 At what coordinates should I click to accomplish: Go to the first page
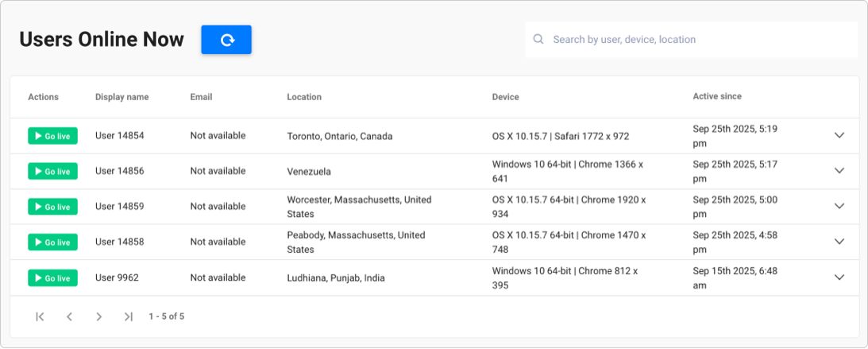(x=40, y=317)
